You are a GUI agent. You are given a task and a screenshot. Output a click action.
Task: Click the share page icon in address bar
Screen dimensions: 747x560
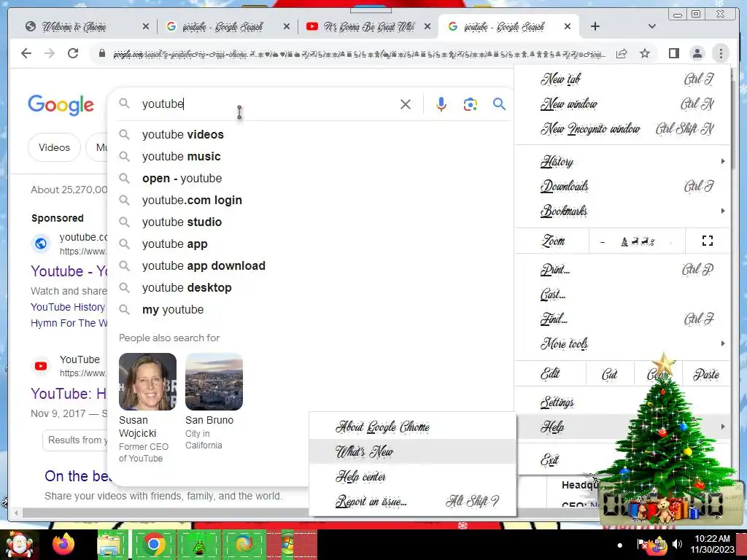pos(622,53)
